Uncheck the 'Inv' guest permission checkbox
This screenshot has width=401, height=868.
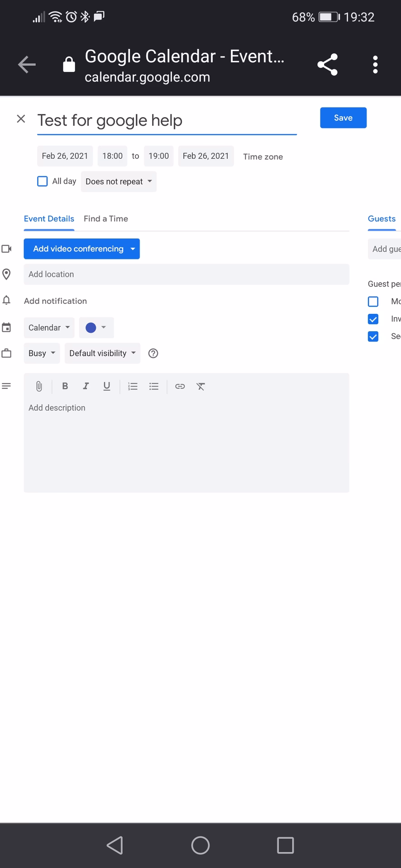373,319
